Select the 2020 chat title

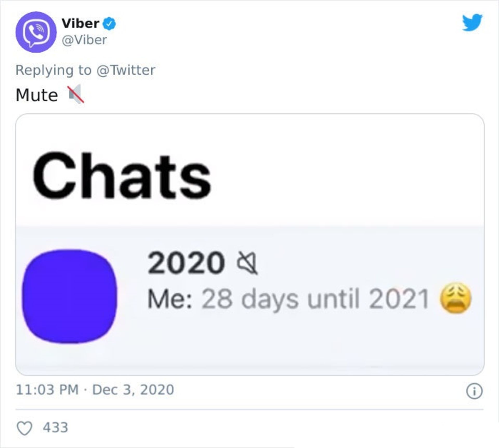[186, 263]
